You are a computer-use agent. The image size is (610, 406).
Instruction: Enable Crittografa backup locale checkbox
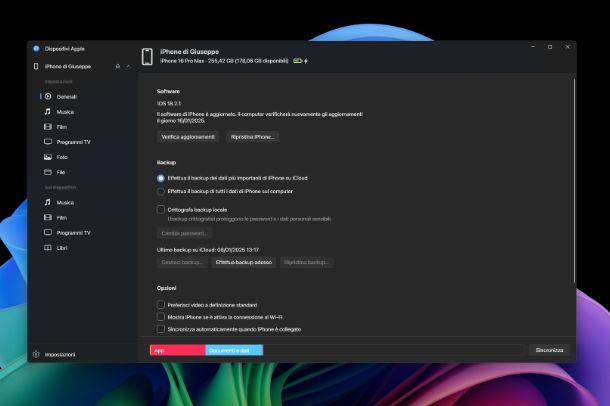161,210
